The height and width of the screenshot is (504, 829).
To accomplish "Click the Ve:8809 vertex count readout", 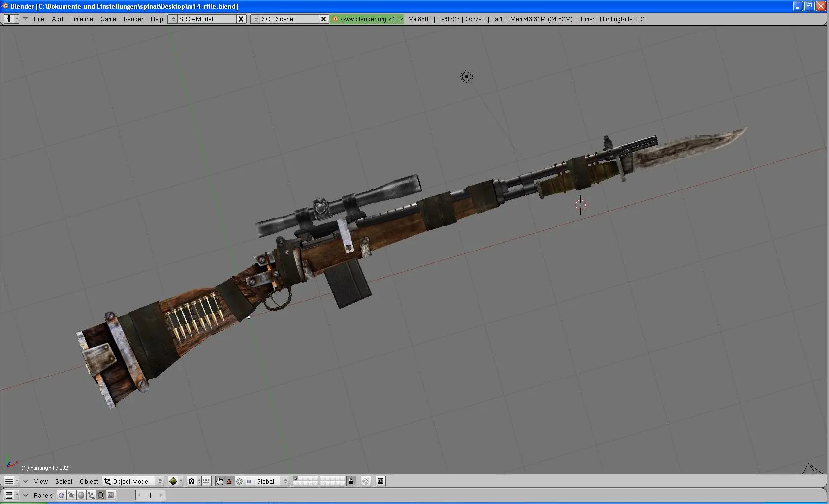I will pyautogui.click(x=420, y=19).
